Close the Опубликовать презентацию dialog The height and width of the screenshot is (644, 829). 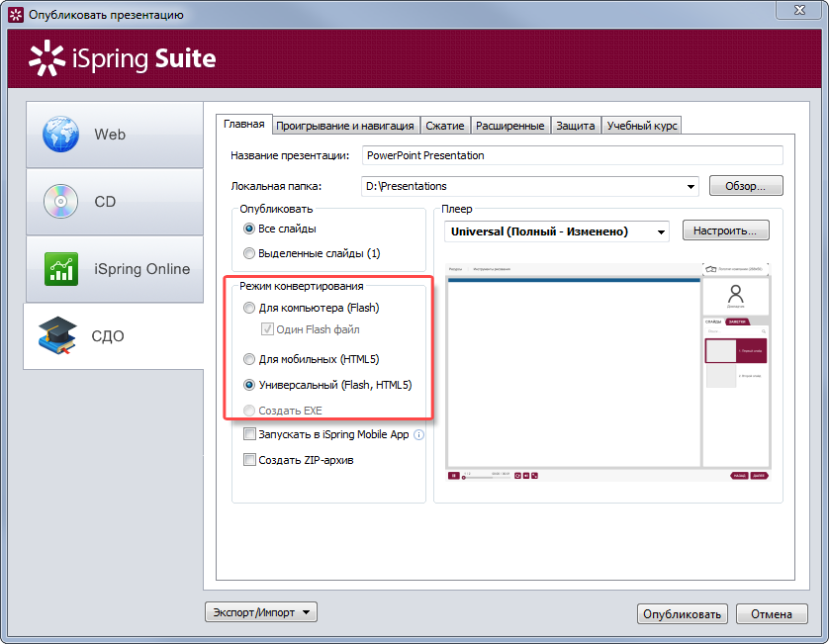pyautogui.click(x=799, y=10)
